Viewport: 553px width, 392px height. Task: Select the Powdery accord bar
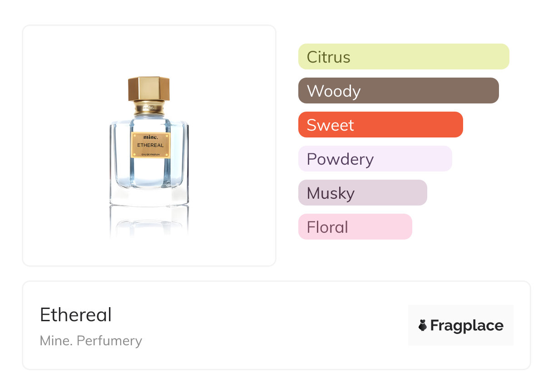tap(375, 159)
